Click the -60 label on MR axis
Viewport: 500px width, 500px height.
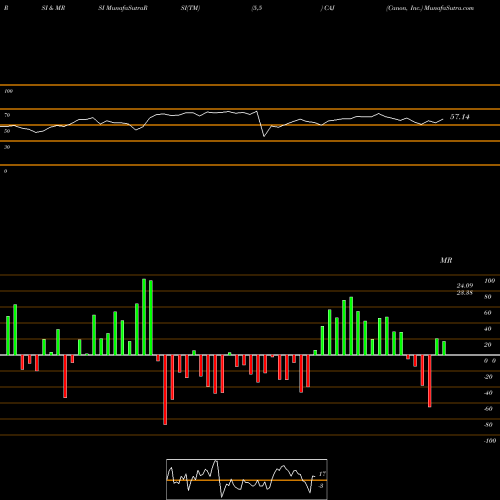click(488, 409)
